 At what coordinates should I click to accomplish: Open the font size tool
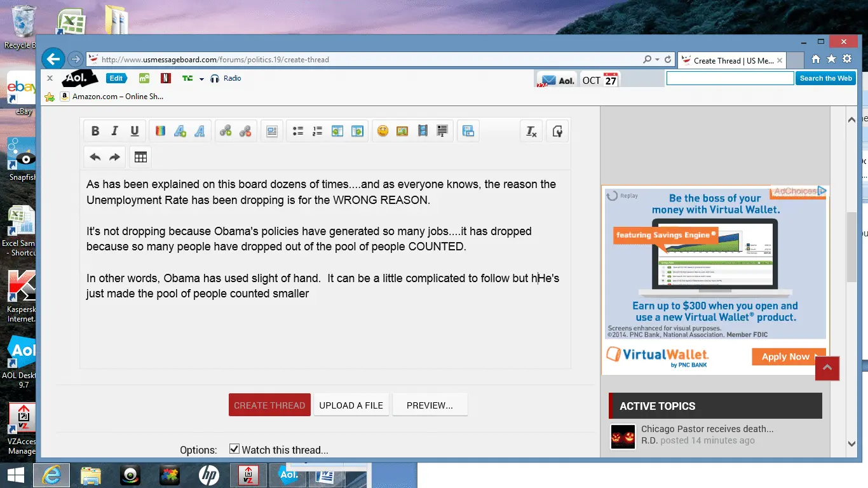[x=180, y=131]
